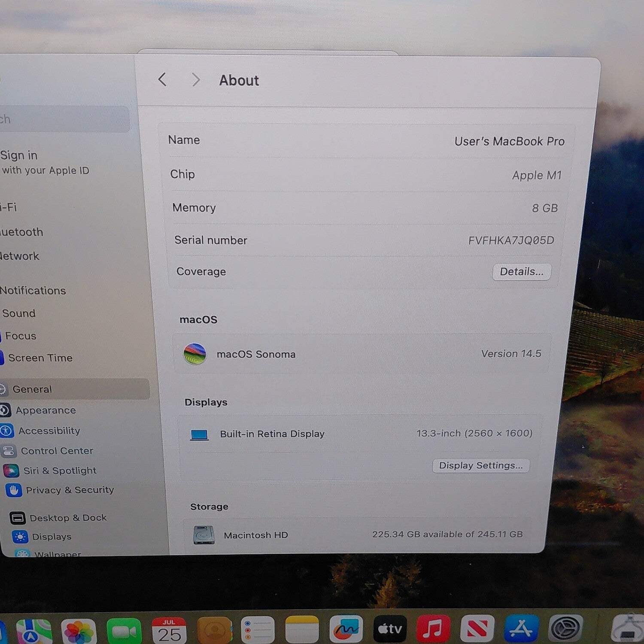Click the Apple M1 chip value
This screenshot has height=644, width=644.
(x=537, y=175)
